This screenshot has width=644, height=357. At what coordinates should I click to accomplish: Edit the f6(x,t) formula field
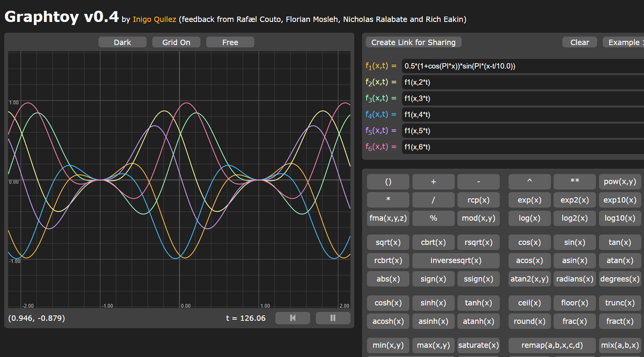pyautogui.click(x=522, y=147)
